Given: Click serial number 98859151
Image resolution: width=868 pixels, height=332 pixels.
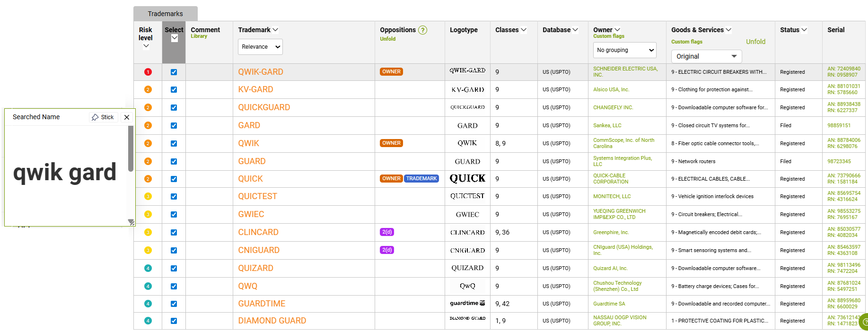Looking at the screenshot, I should click(839, 125).
